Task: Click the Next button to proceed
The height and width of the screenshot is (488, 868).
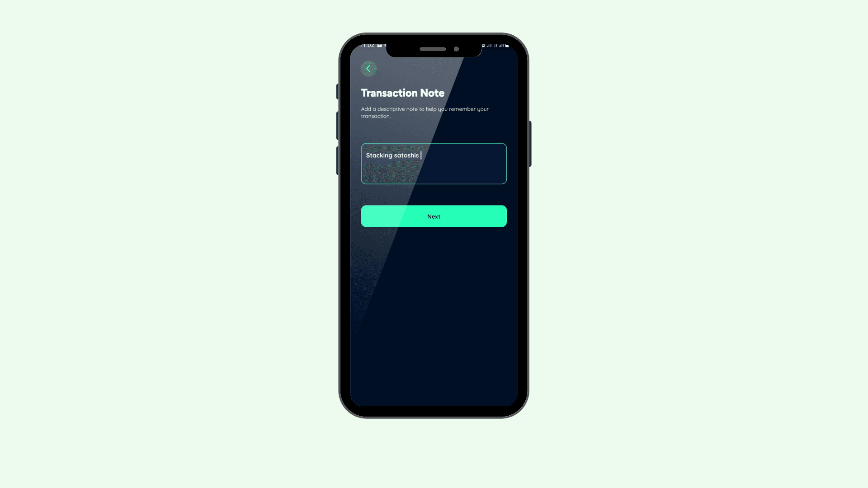Action: 434,216
